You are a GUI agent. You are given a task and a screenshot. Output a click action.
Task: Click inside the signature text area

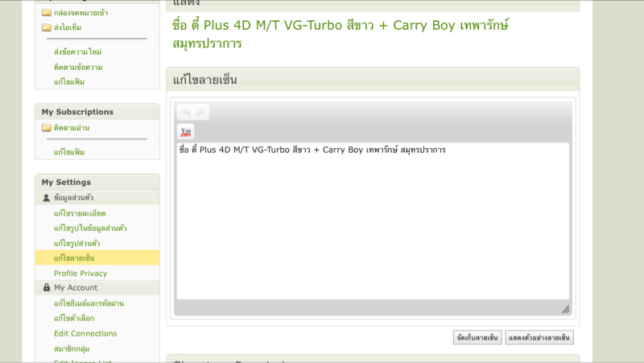tap(372, 225)
